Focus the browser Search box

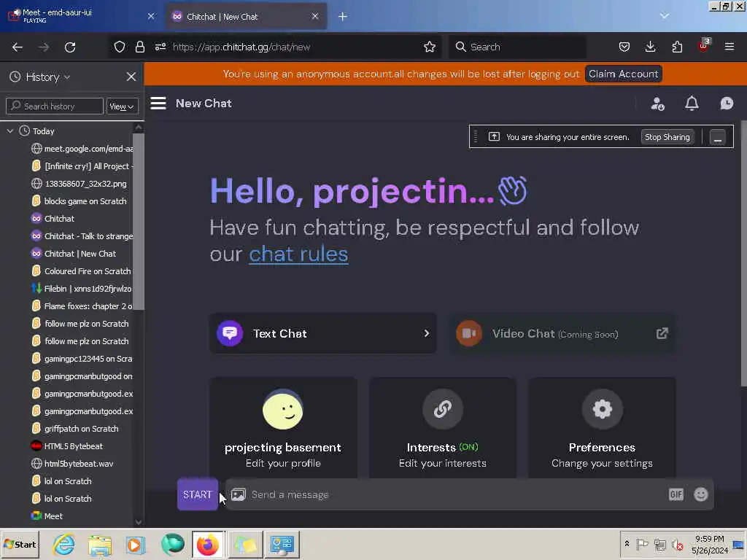(518, 47)
